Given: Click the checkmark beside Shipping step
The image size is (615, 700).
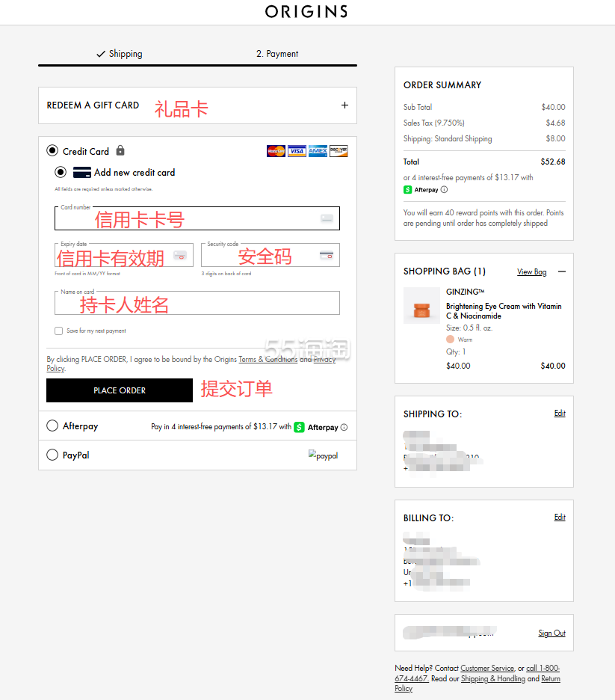Looking at the screenshot, I should 101,54.
